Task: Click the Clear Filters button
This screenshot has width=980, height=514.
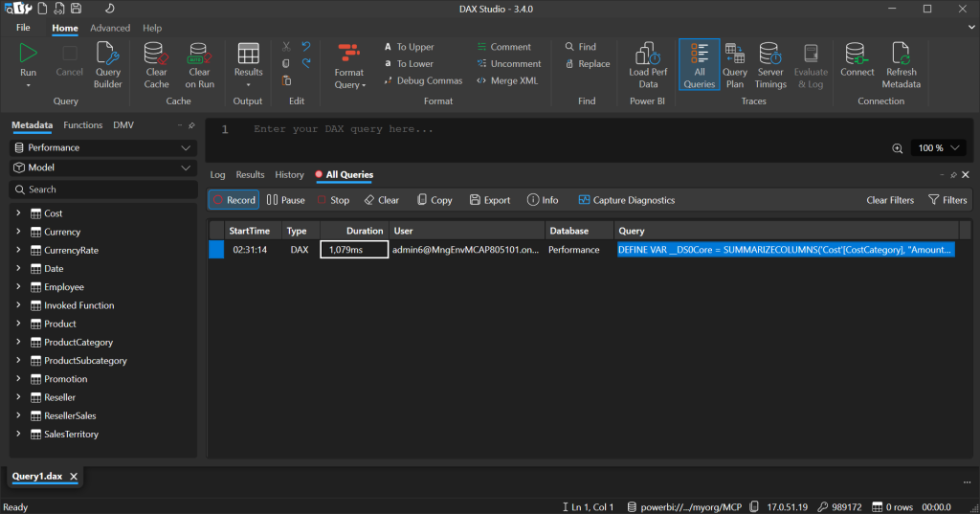Action: [890, 200]
